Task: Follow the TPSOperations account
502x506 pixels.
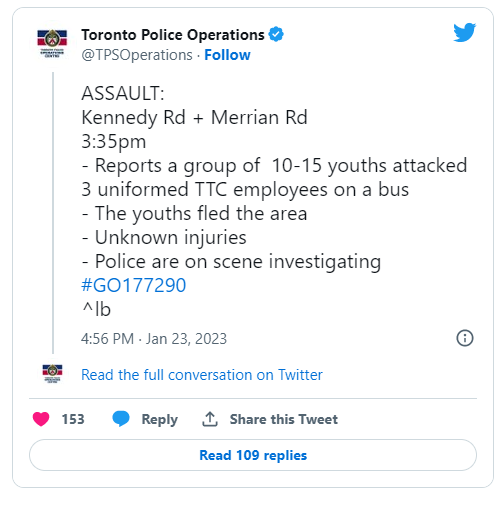Action: coord(227,55)
